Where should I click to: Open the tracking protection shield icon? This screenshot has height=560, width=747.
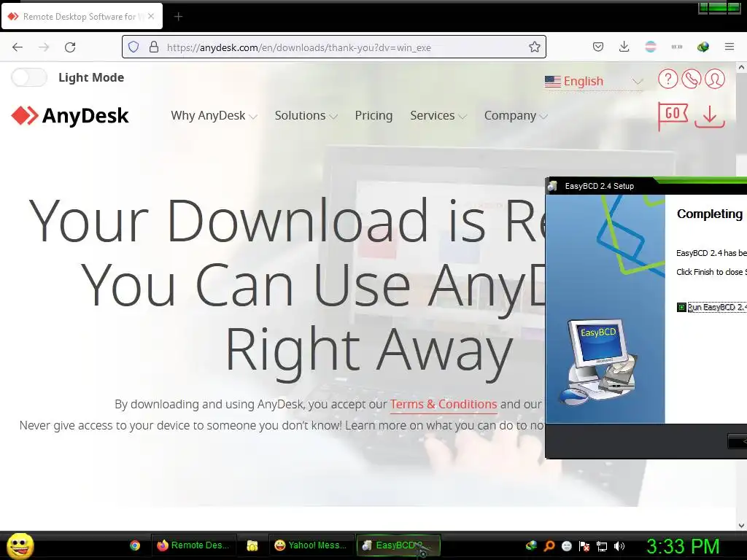134,47
